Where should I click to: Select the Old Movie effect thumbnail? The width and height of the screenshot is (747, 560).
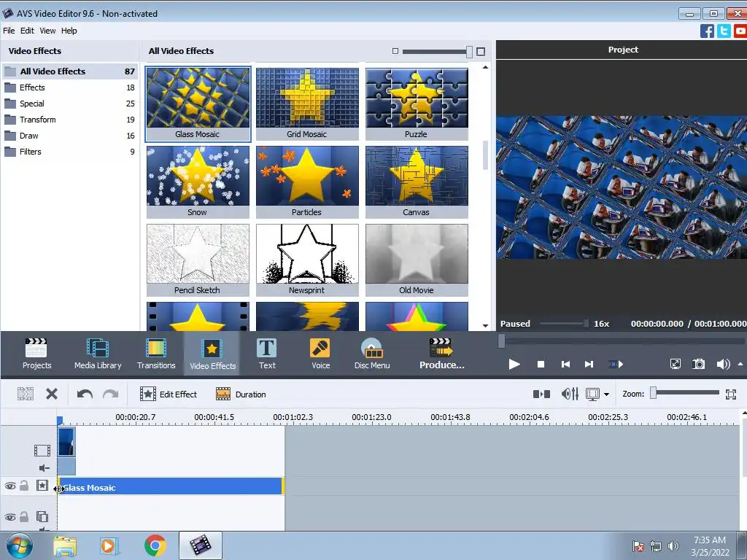(x=417, y=260)
